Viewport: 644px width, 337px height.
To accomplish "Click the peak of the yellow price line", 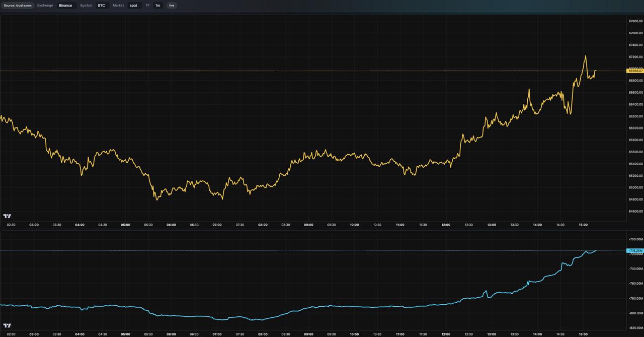I will tap(585, 56).
